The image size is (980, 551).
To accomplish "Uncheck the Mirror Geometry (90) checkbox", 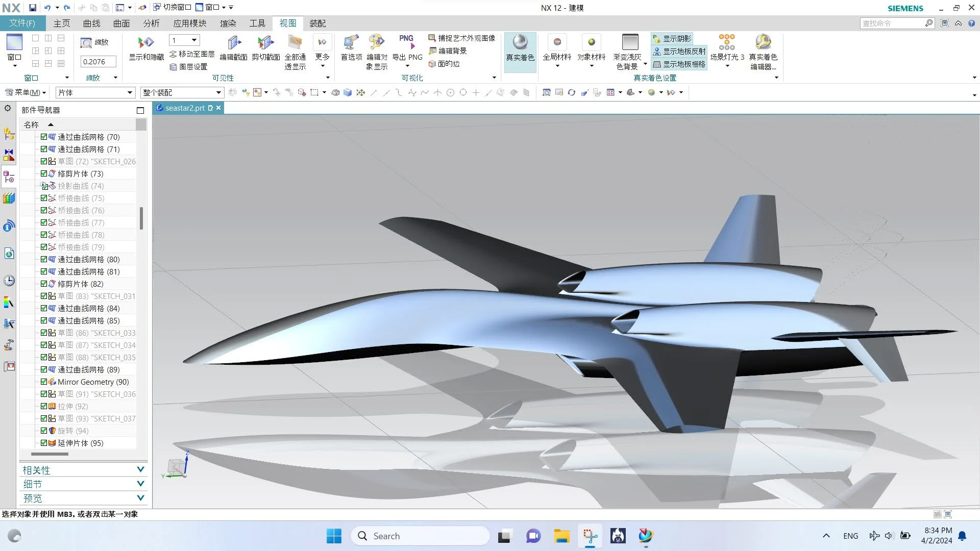I will click(44, 382).
